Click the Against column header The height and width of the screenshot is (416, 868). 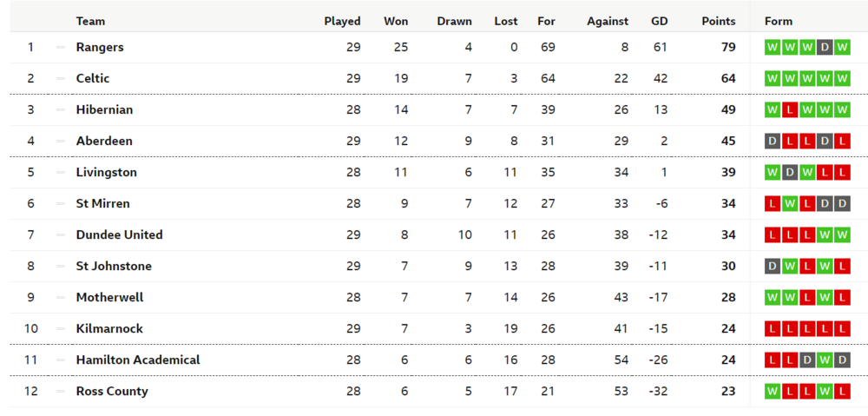tap(607, 21)
